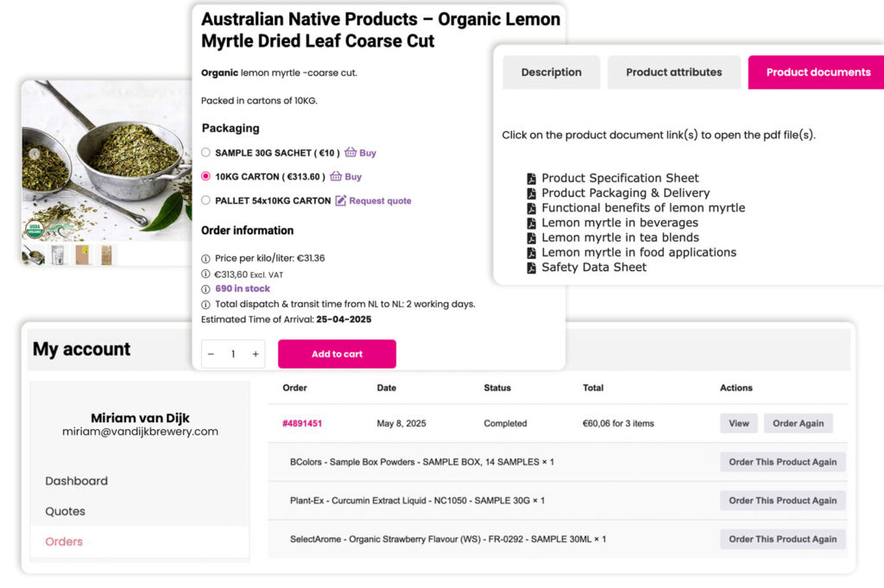Click the pencil icon next to Request quote
Image resolution: width=884 pixels, height=588 pixels.
341,201
